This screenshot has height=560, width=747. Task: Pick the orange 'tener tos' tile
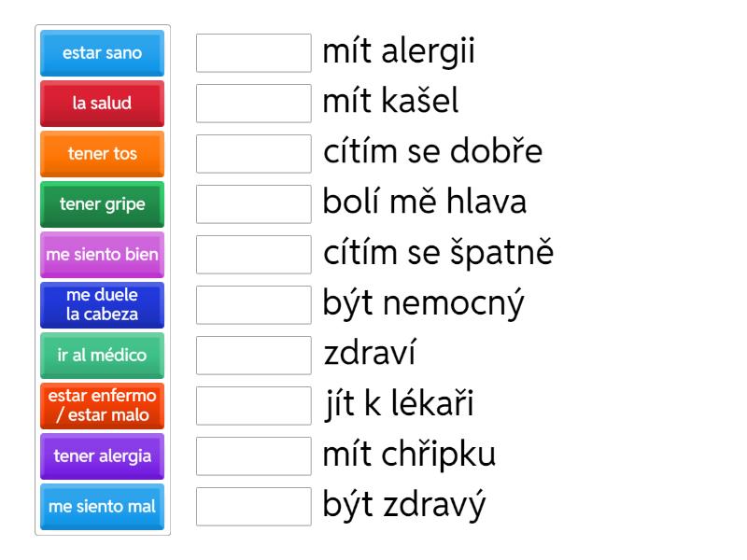pyautogui.click(x=103, y=154)
